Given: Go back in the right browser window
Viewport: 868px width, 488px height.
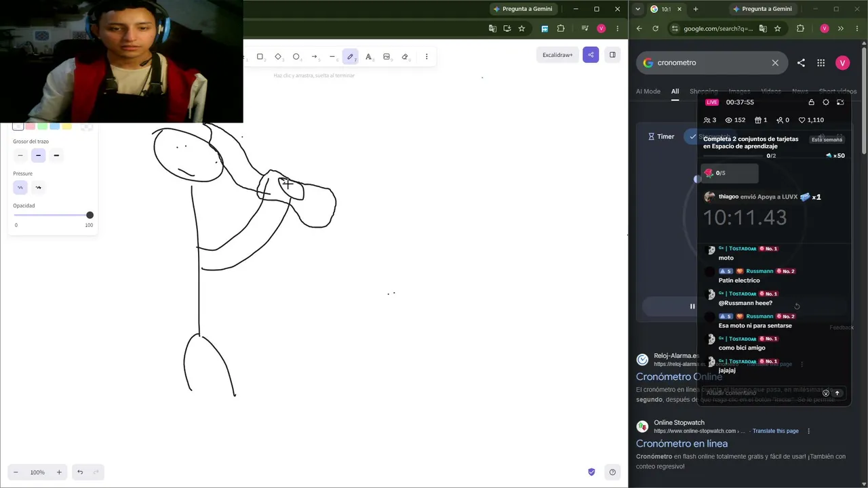Looking at the screenshot, I should point(639,28).
